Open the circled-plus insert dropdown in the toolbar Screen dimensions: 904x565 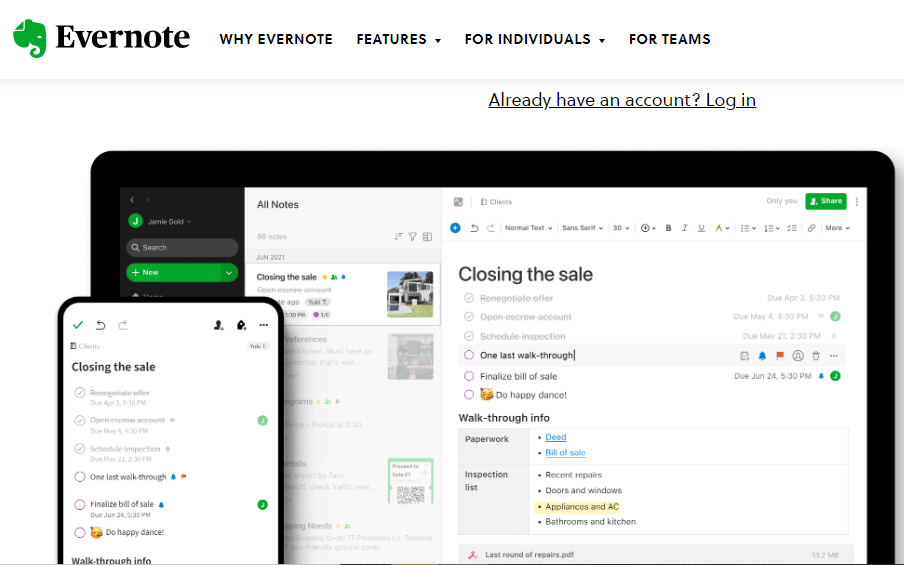tap(648, 228)
